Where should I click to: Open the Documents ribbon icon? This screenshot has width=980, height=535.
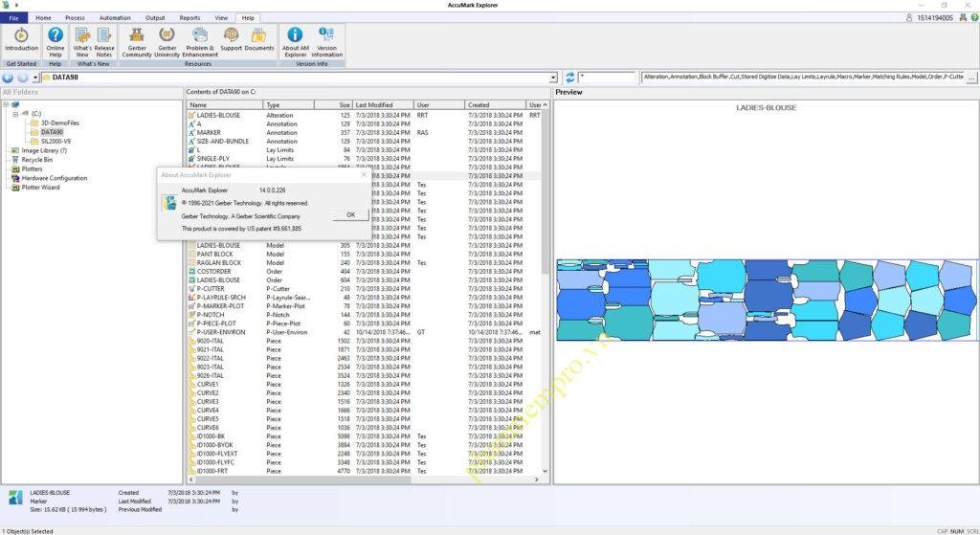[259, 39]
